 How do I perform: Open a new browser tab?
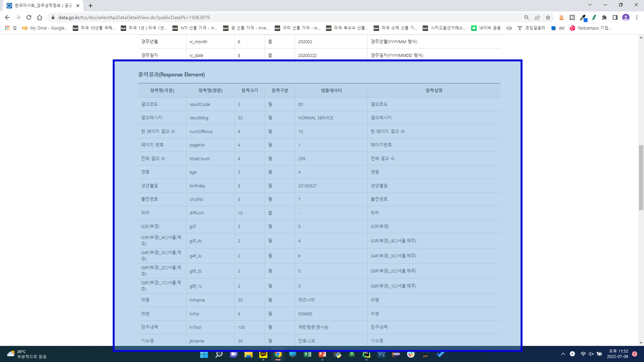pos(91,6)
